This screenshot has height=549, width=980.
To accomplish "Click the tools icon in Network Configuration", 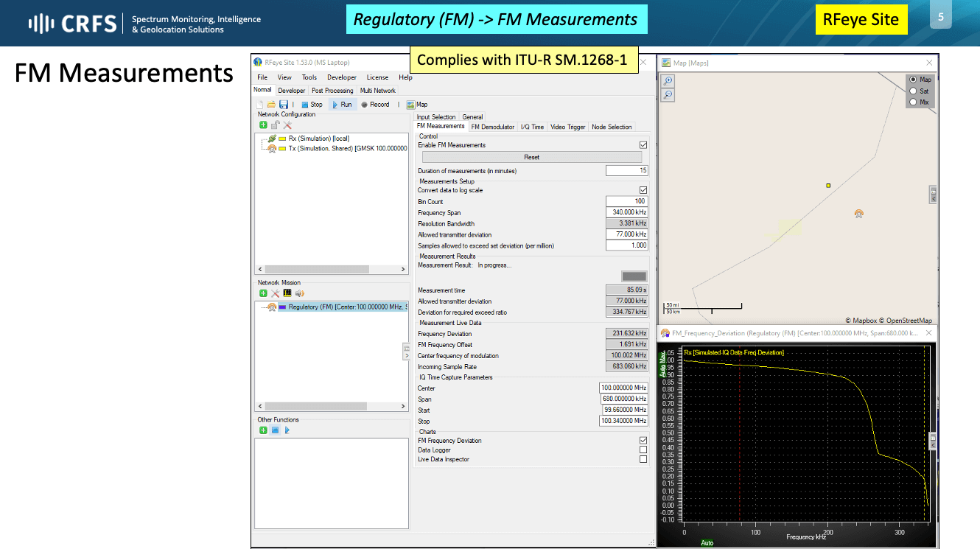I will 287,125.
